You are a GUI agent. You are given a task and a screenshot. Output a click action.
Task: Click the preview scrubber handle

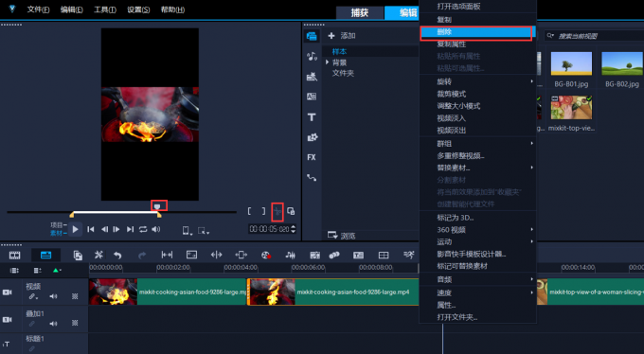pos(157,206)
